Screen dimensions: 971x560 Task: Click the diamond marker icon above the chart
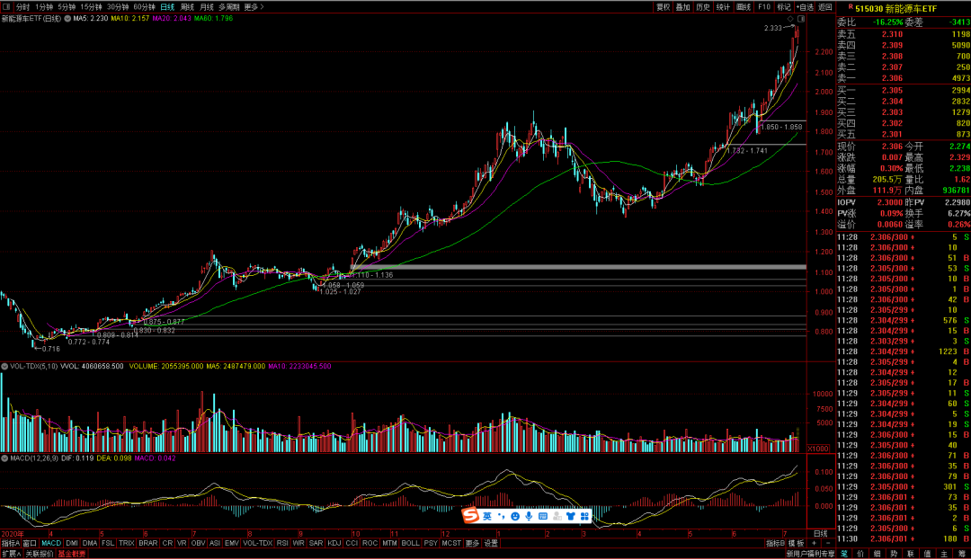[790, 19]
